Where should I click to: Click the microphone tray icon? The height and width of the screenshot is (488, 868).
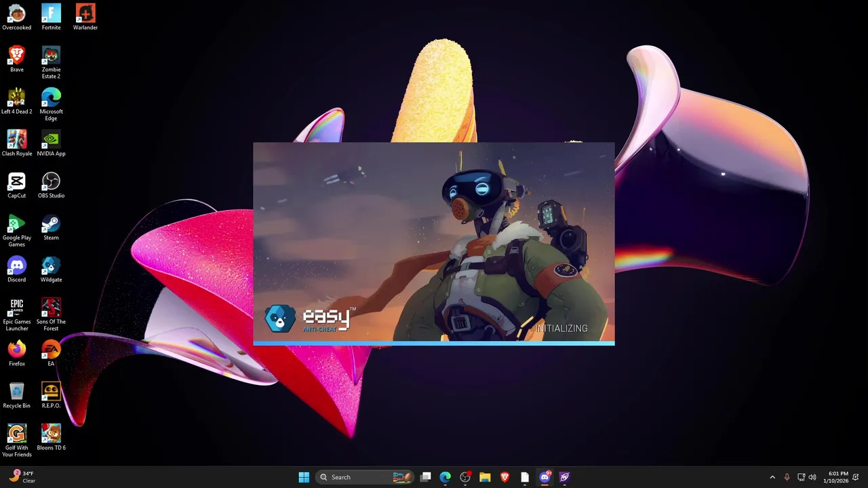[x=787, y=477]
